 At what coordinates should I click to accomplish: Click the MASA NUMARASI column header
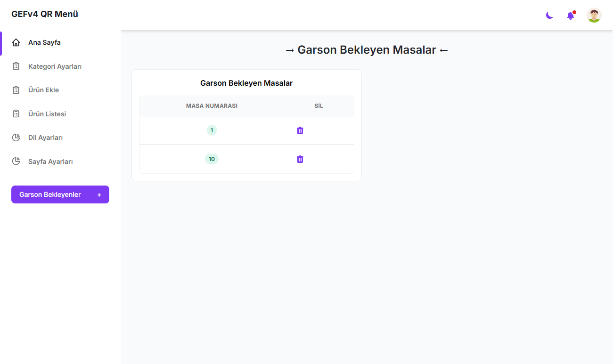212,106
